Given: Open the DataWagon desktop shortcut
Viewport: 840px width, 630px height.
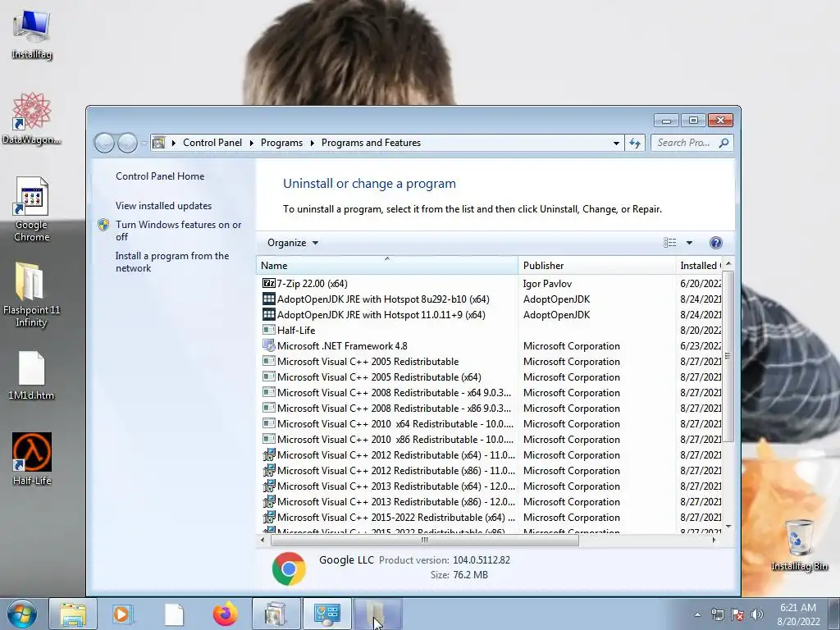Looking at the screenshot, I should (32, 118).
